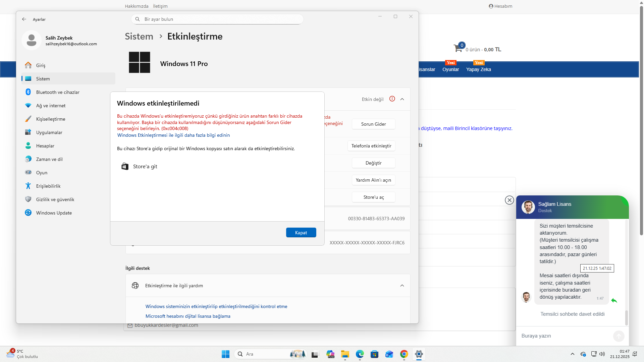Collapse the 'Etkin değil' activation state section

tap(402, 99)
